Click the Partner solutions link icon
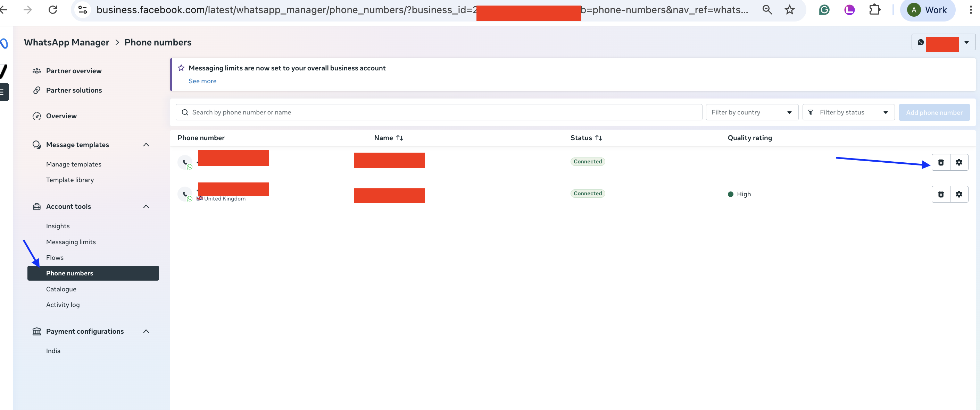 click(x=36, y=90)
